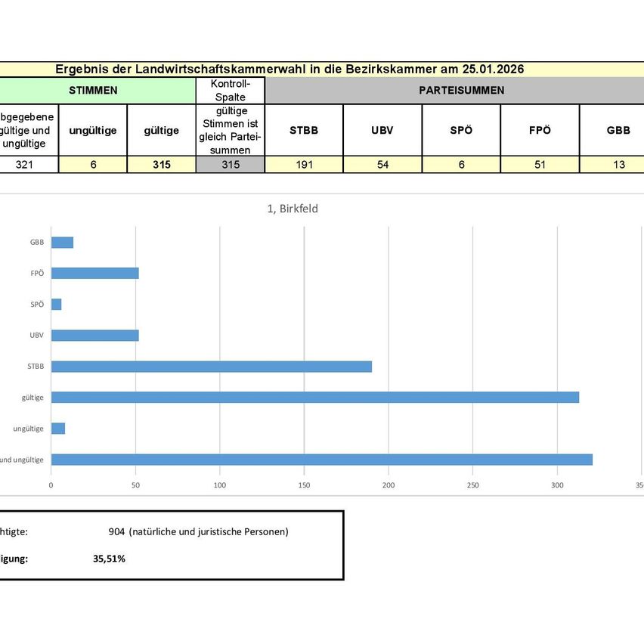Screen dimensions: 644x644
Task: Select the 904 eligible voters value
Action: point(116,531)
